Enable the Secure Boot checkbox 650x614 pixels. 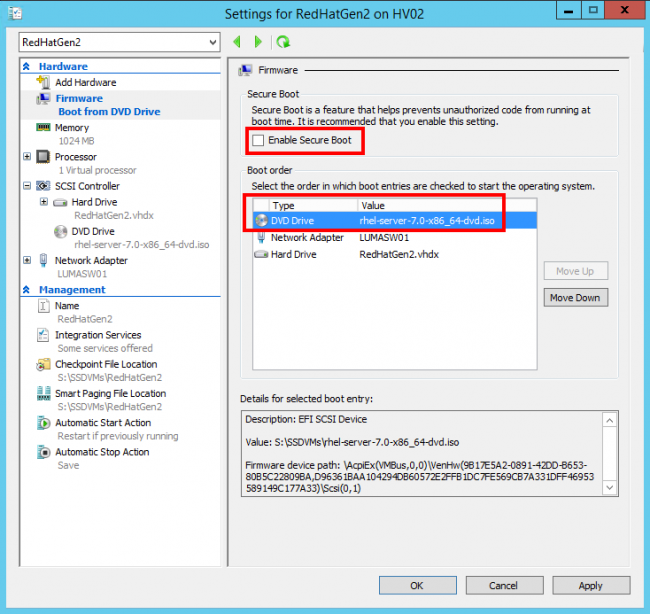258,141
